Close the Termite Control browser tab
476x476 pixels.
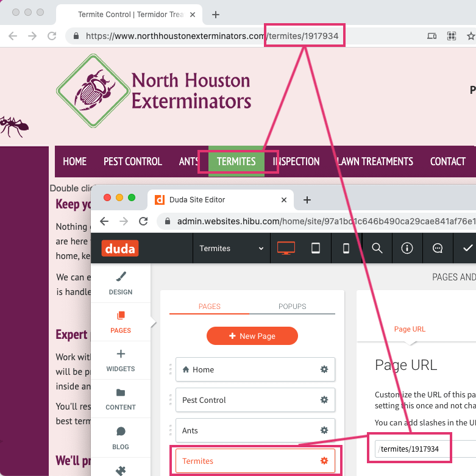click(193, 15)
